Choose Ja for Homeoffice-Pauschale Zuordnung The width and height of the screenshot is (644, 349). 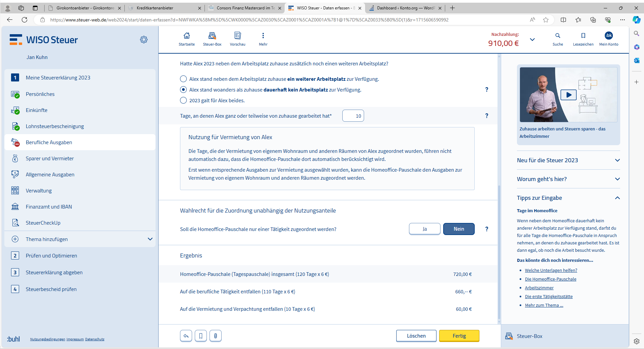click(x=425, y=229)
